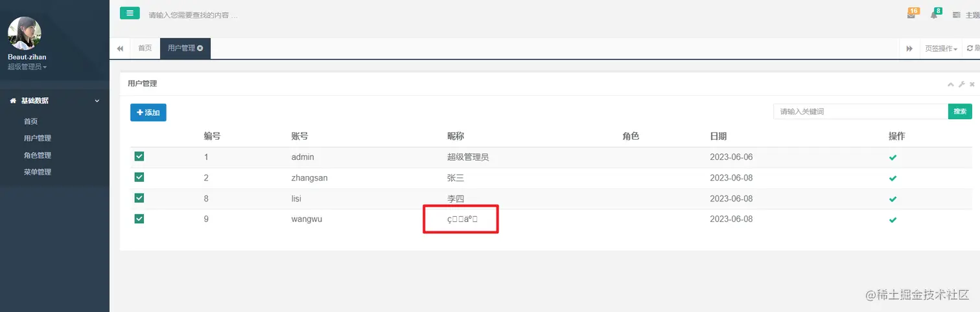Open the panel wrench settings icon
980x312 pixels.
962,84
